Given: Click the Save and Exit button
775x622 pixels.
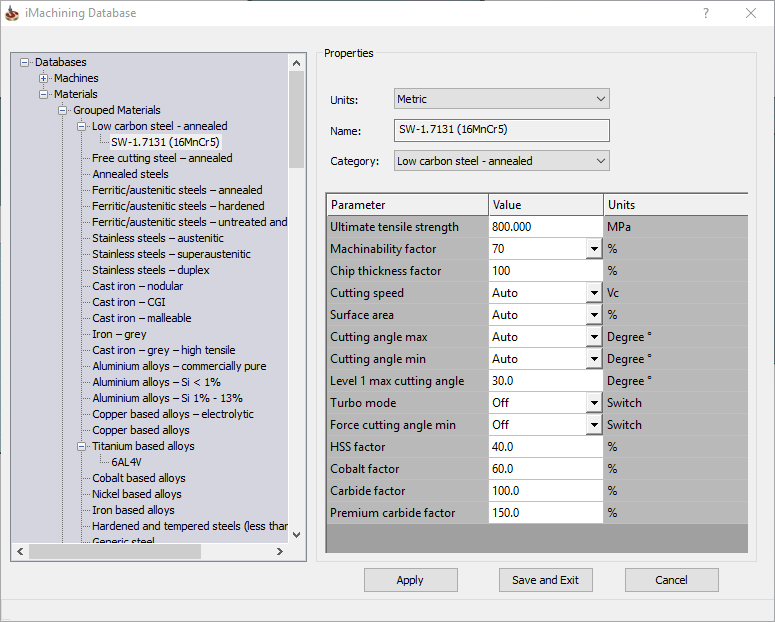Looking at the screenshot, I should pos(546,580).
